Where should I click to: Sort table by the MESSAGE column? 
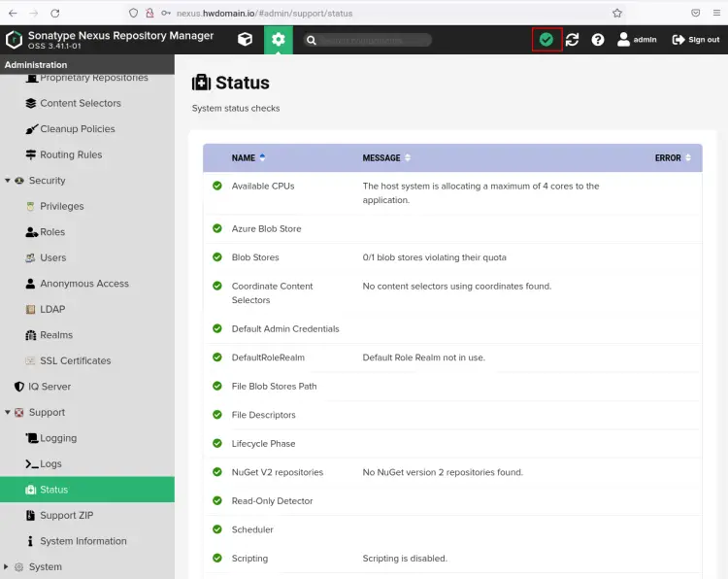[x=386, y=158]
